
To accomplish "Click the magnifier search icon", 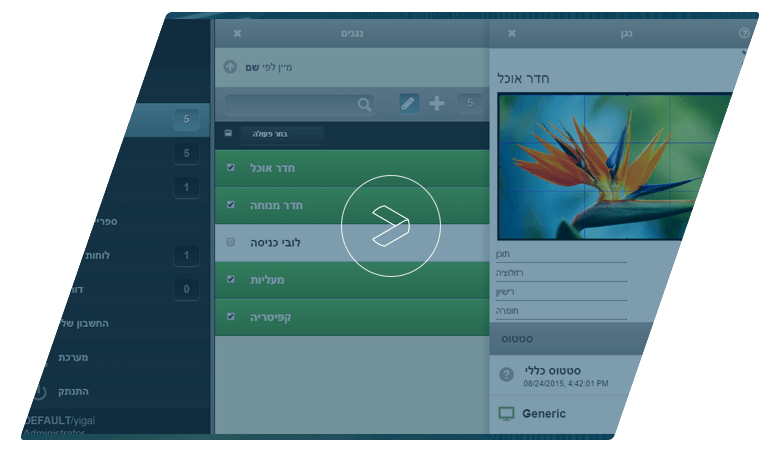I will click(364, 104).
